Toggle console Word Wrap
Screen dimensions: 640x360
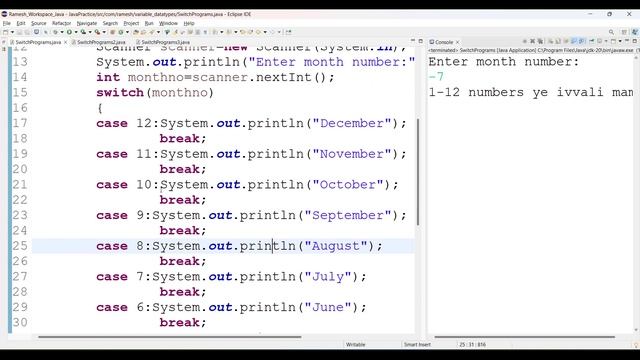click(566, 41)
